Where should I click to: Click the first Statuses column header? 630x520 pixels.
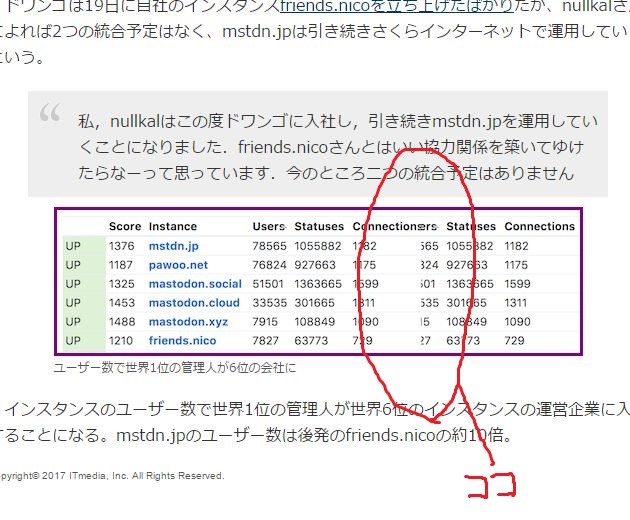318,227
